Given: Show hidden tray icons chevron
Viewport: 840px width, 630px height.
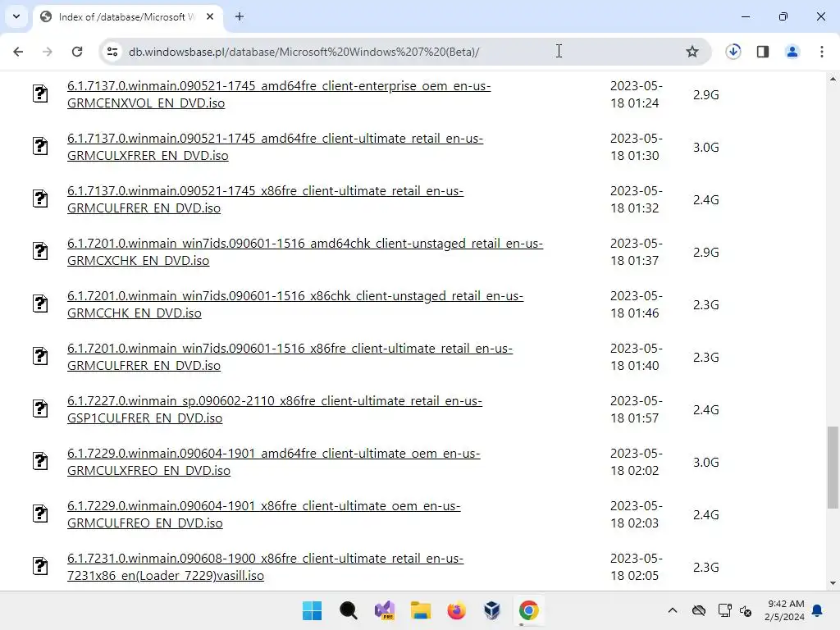Looking at the screenshot, I should 673,610.
